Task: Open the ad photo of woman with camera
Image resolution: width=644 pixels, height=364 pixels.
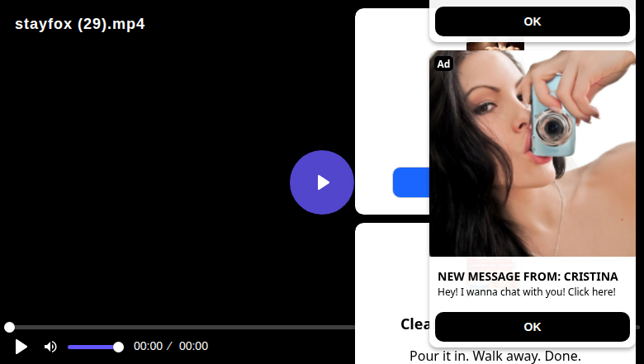Action: coord(533,154)
